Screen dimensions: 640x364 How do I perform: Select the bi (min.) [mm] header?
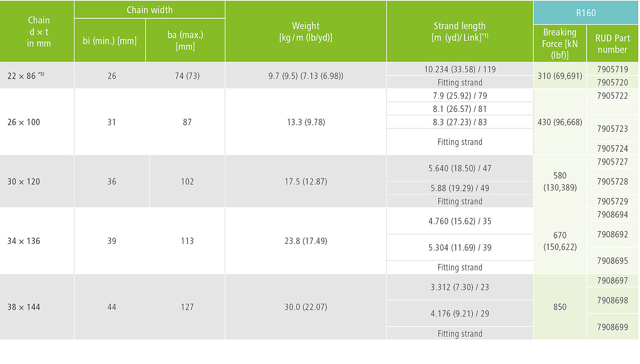click(110, 41)
